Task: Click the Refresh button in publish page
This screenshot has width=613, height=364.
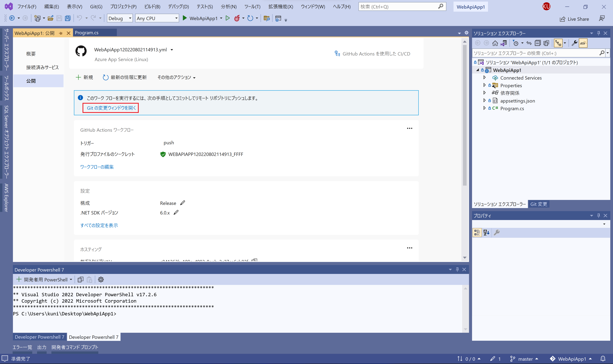Action: point(125,77)
